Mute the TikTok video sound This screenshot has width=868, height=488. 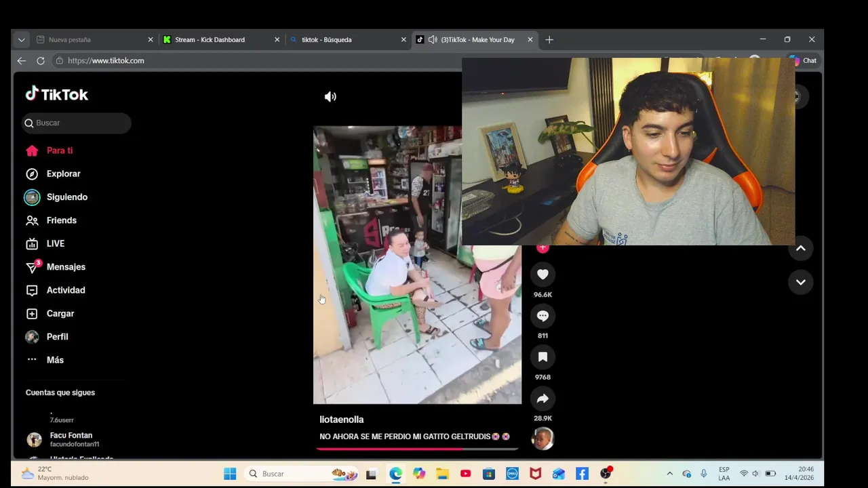point(330,97)
